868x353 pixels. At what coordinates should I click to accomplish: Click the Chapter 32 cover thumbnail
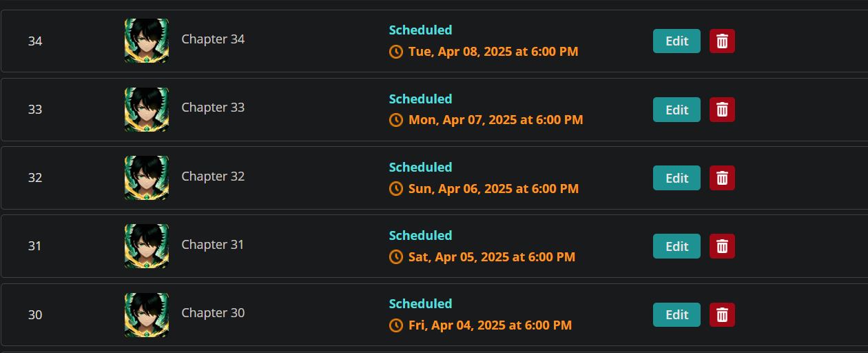(147, 177)
